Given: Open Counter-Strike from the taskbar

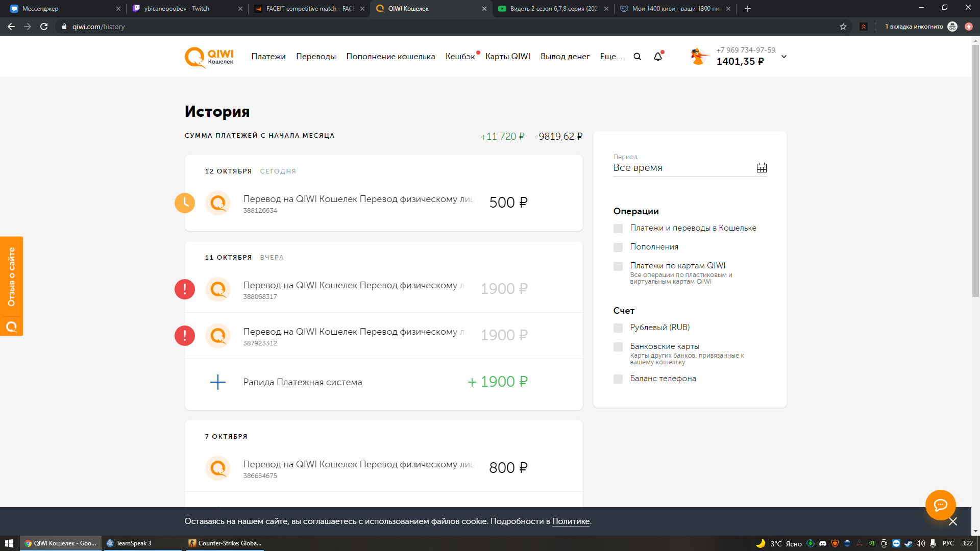Looking at the screenshot, I should pos(225,543).
